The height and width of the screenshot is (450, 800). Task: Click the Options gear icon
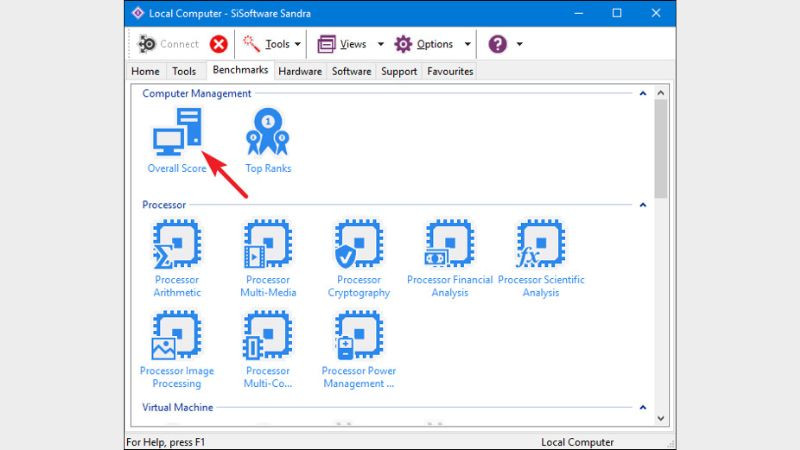pyautogui.click(x=403, y=44)
